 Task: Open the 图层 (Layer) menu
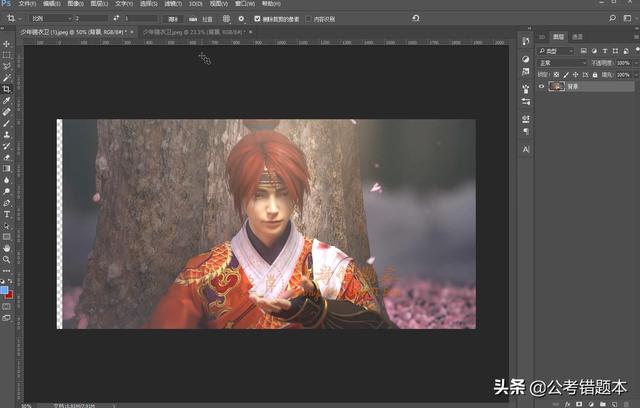click(99, 4)
